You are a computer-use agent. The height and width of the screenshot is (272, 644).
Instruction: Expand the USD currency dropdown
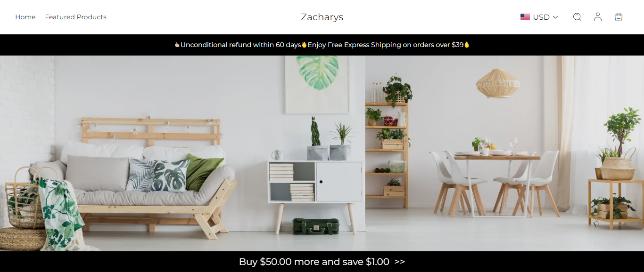coord(539,17)
